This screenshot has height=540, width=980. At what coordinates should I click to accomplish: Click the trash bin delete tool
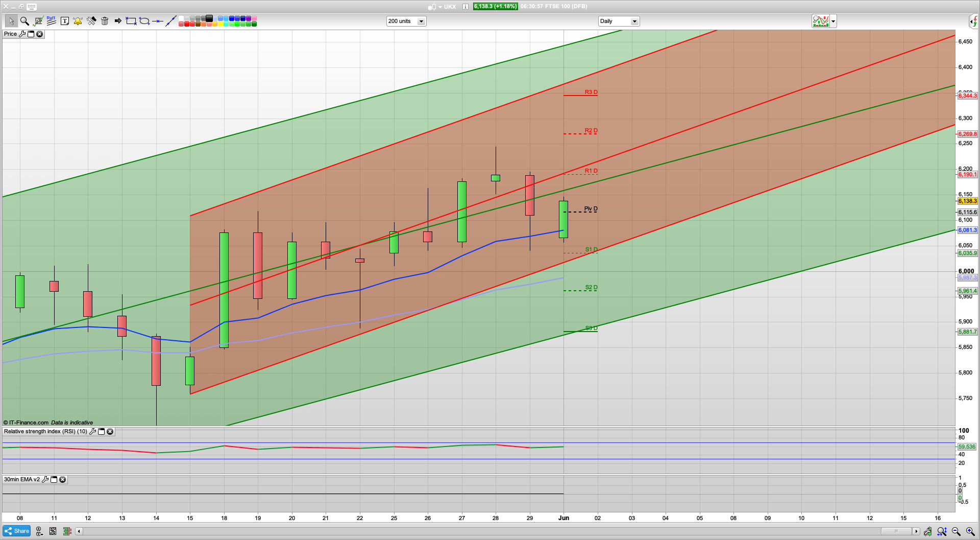point(105,20)
